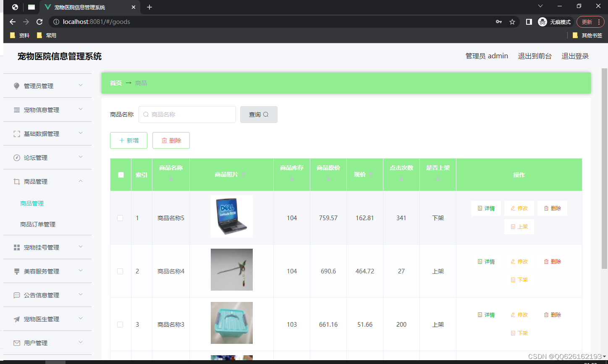Click the page vertical scrollbar thumb

point(604,168)
